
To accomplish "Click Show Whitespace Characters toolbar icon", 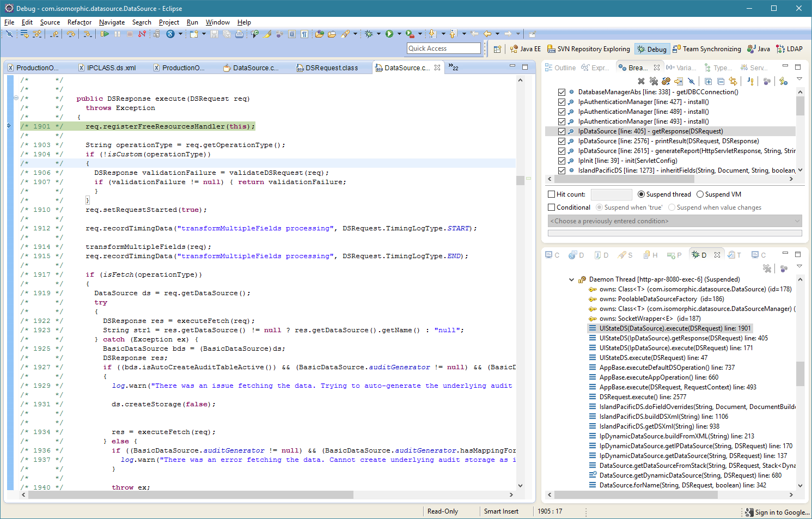I will click(x=304, y=34).
